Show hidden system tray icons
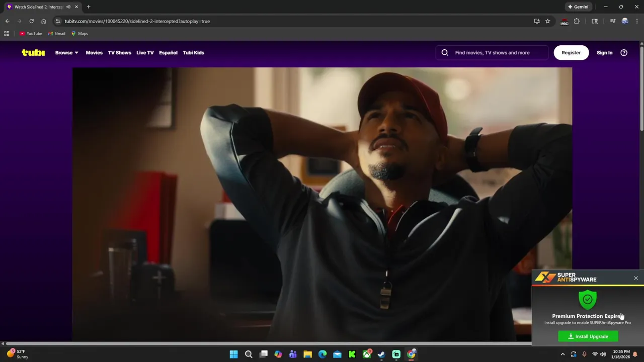 (x=562, y=354)
